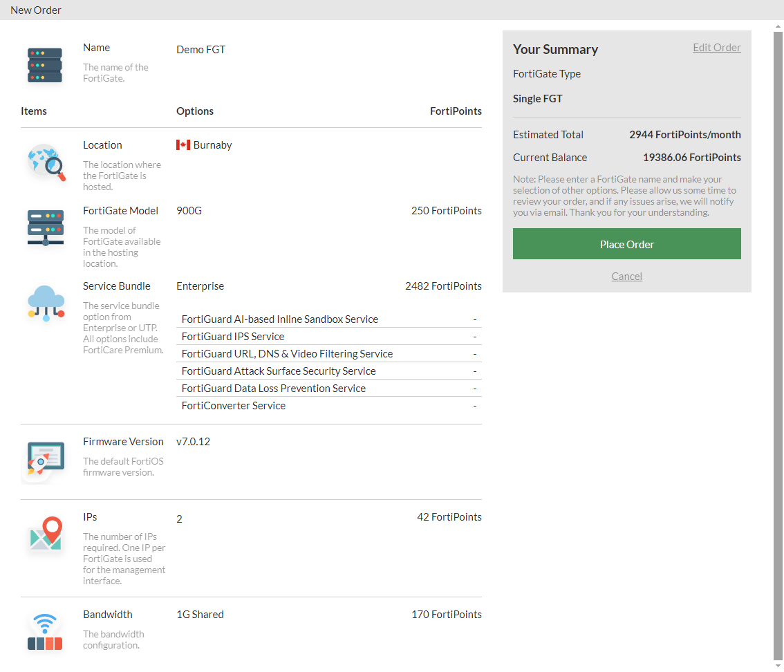The image size is (784, 672).
Task: Click the IPs map pin icon
Action: (x=46, y=534)
